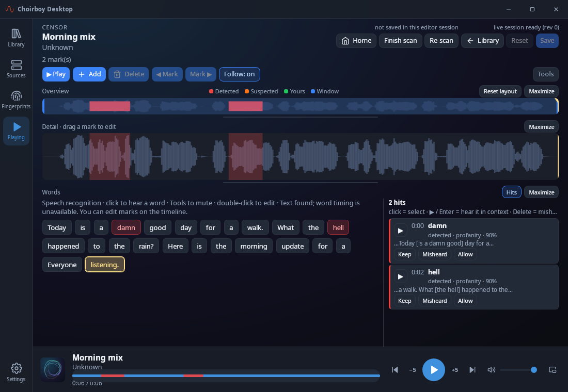The height and width of the screenshot is (392, 568).
Task: Open Settings from the sidebar
Action: (x=16, y=372)
